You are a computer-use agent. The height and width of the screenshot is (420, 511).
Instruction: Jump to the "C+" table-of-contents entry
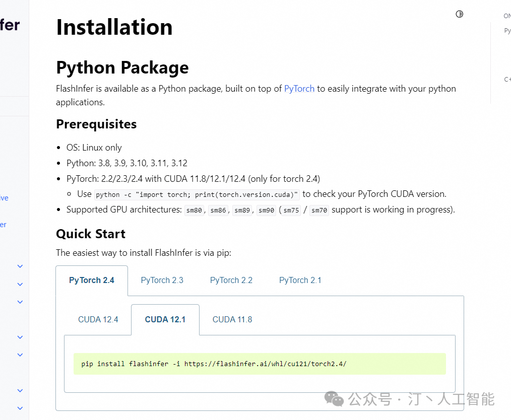click(x=507, y=80)
